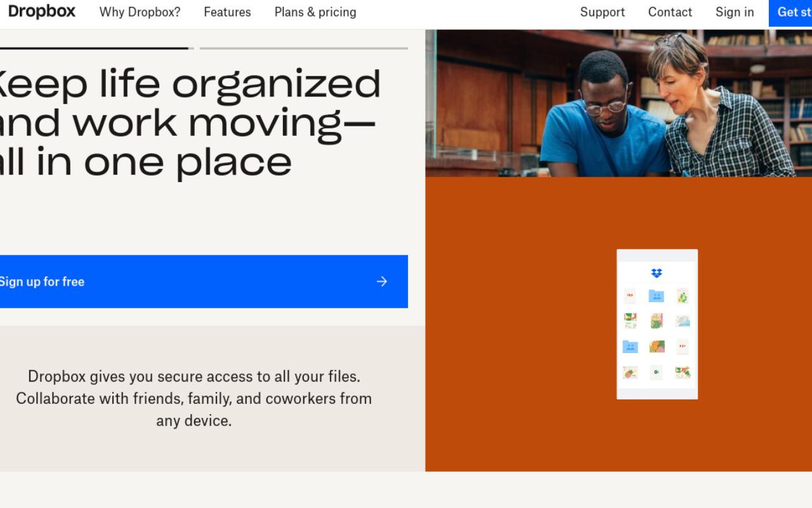Click the Dropbox gives you secure access paragraph

(193, 398)
